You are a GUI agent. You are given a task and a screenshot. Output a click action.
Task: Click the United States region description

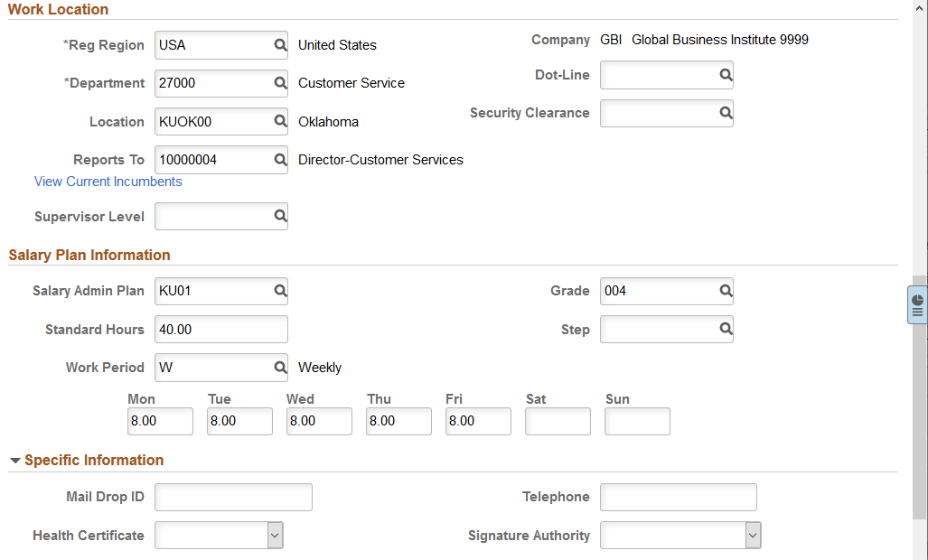click(337, 45)
